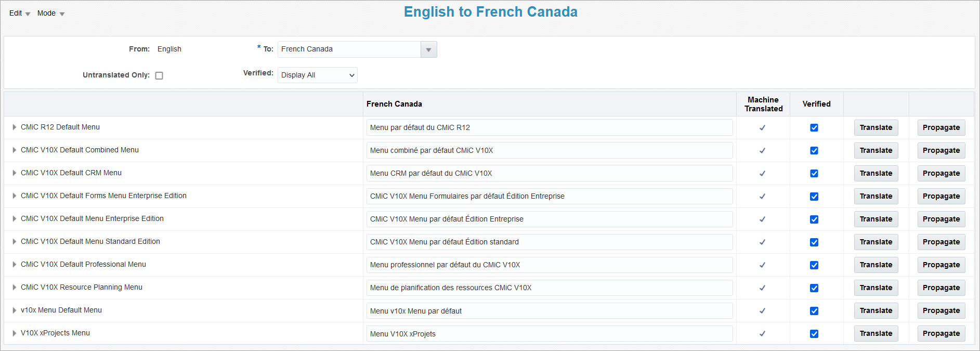The height and width of the screenshot is (351, 980).
Task: Expand CMiC V10X Default CRM Menu row
Action: click(15, 173)
